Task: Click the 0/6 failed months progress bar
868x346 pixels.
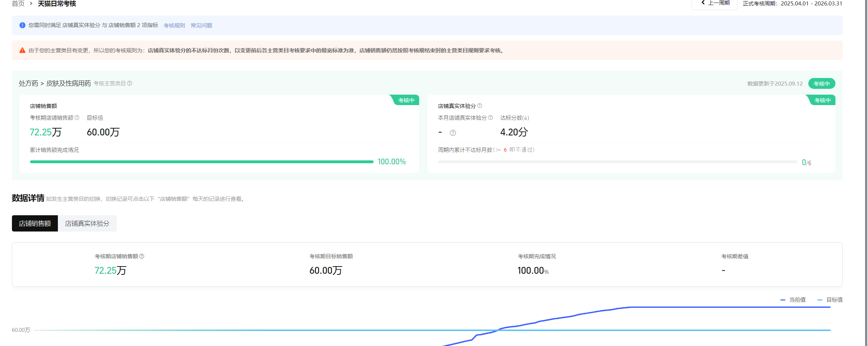Action: point(617,162)
